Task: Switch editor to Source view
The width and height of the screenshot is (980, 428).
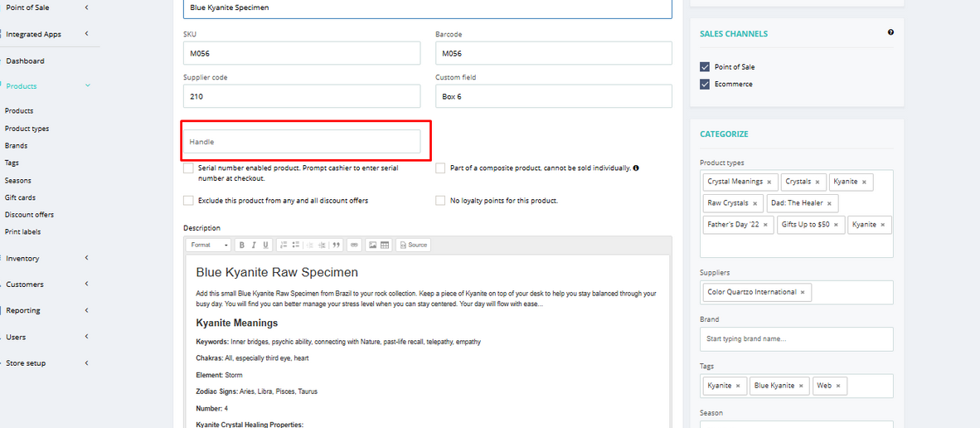Action: pos(413,245)
